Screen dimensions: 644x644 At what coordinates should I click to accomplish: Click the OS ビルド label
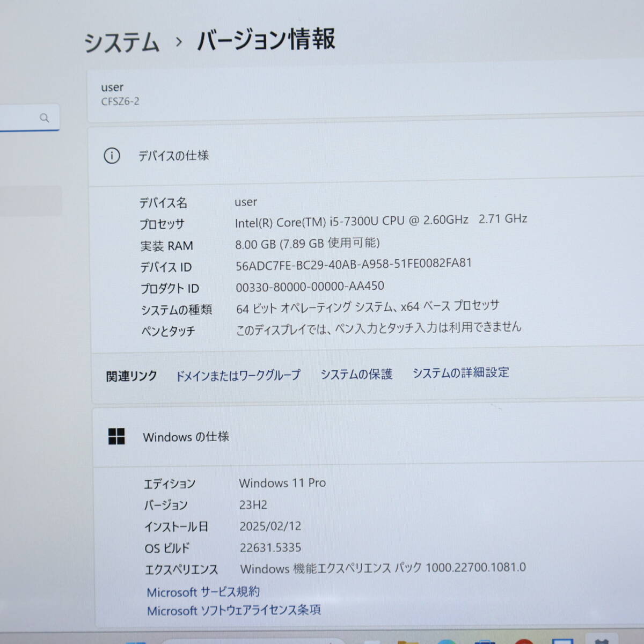167,548
